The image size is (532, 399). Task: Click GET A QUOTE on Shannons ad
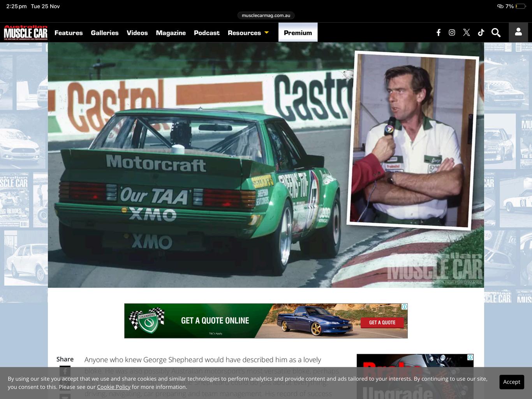[382, 322]
